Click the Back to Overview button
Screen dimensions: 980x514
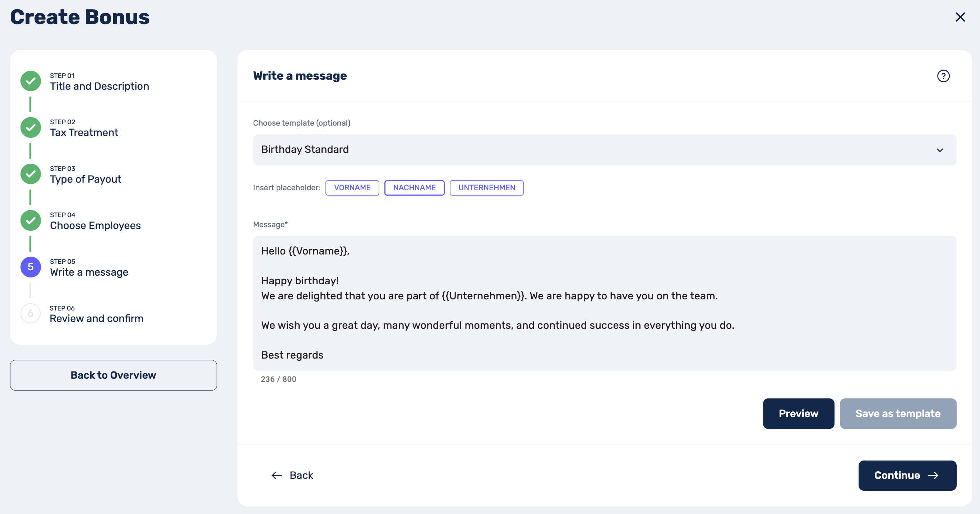click(114, 375)
